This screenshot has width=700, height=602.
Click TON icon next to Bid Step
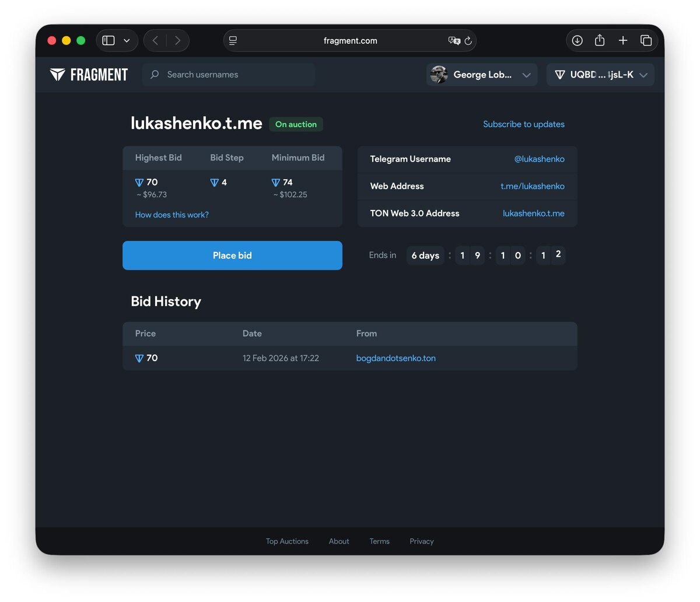pos(214,183)
